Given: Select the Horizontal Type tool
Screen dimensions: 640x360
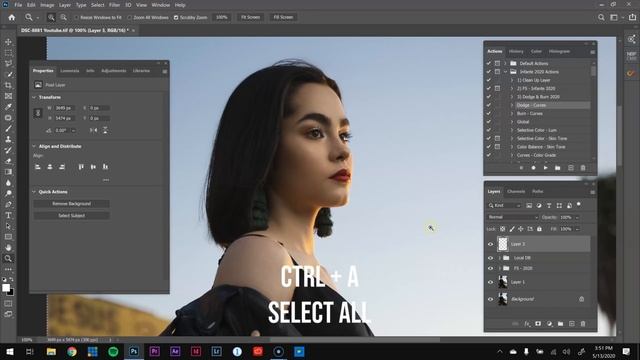Looking at the screenshot, I should (8, 215).
